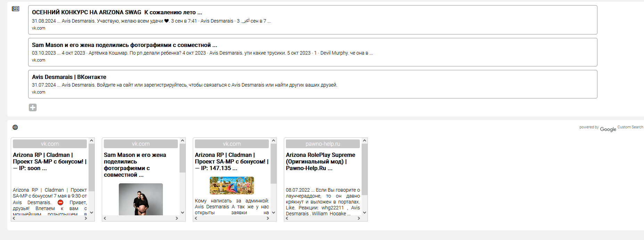Click the up arrow in pawno-help card scrollbar
Viewport: 644px width, 240px height.
[x=365, y=141]
